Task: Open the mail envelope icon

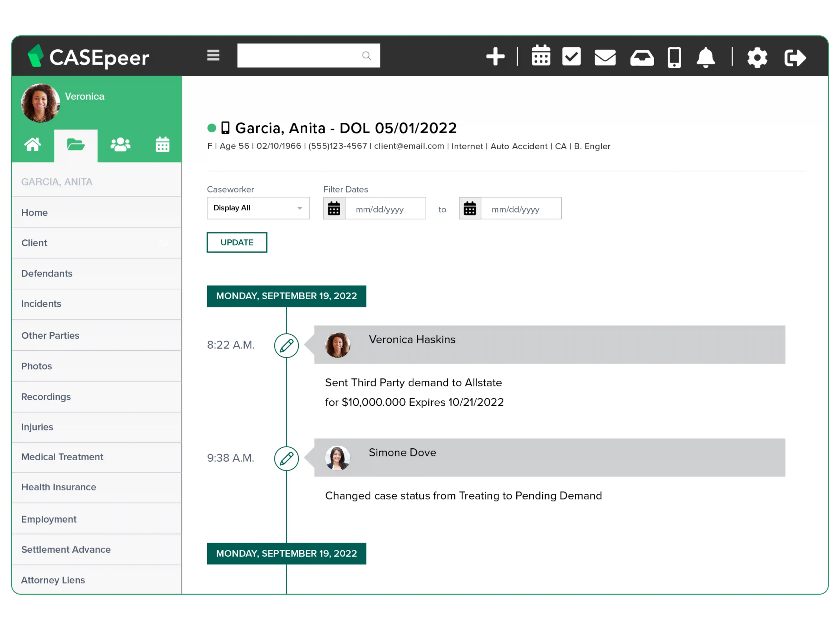Action: 604,57
